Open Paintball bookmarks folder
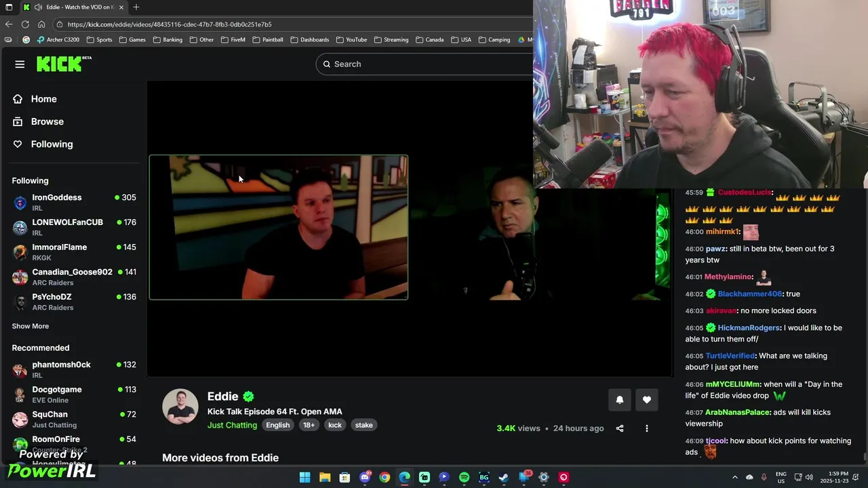This screenshot has width=868, height=488. [x=268, y=39]
